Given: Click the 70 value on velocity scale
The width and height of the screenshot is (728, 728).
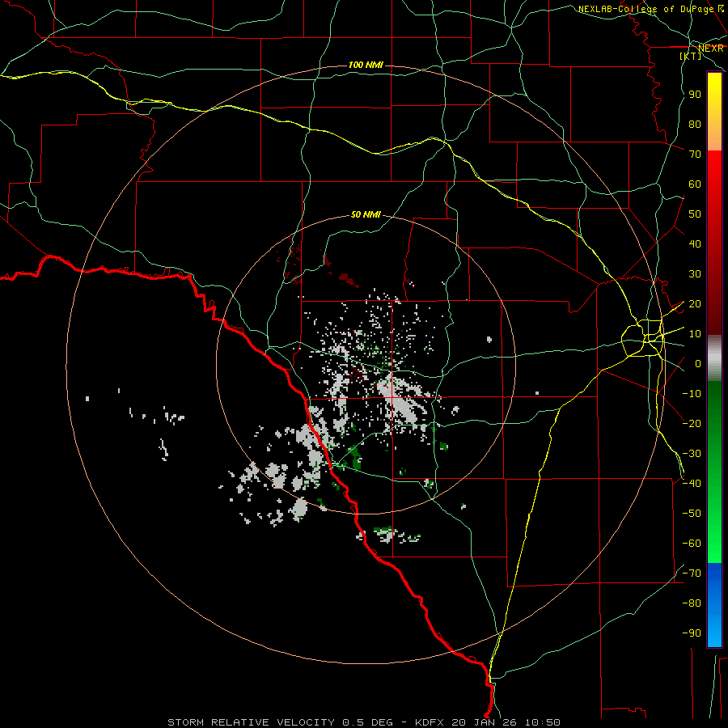Looking at the screenshot, I should [695, 154].
